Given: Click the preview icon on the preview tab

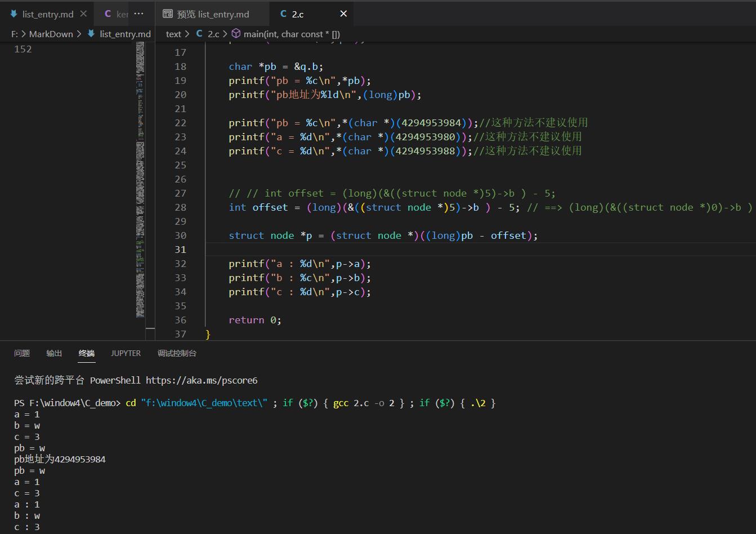Looking at the screenshot, I should point(167,14).
